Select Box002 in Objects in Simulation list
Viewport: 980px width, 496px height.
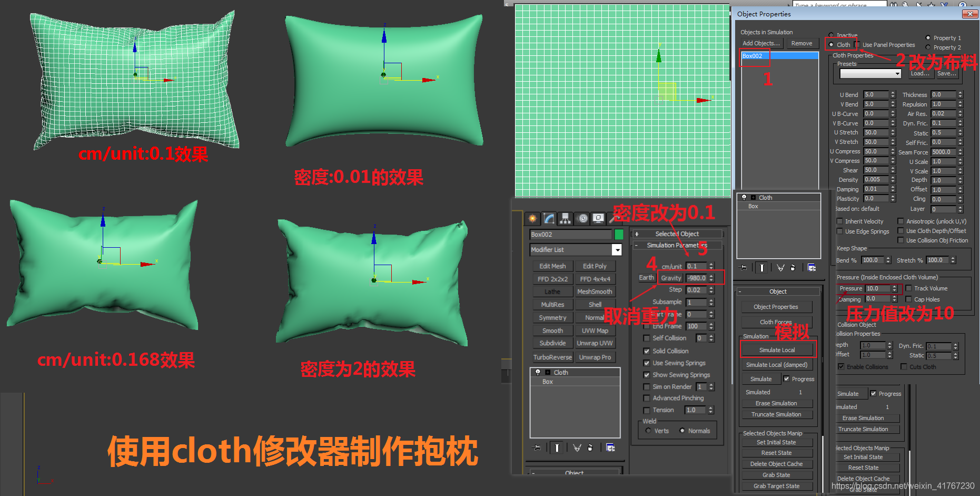click(x=779, y=56)
